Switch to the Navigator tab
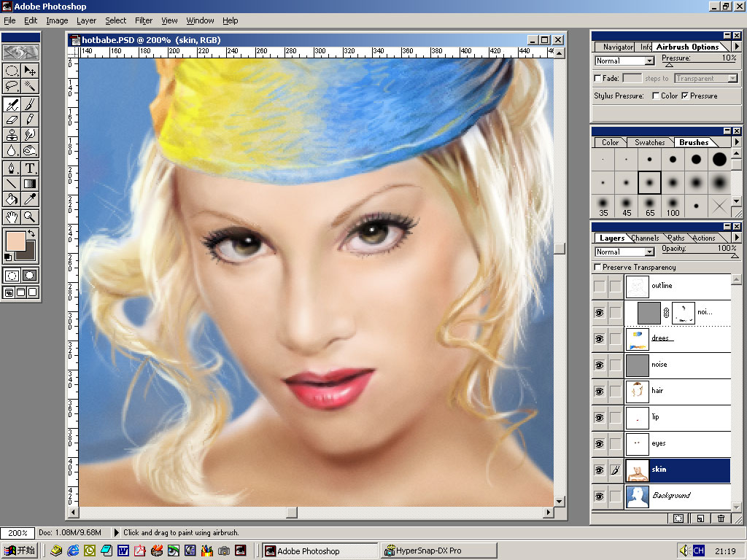The width and height of the screenshot is (747, 560). click(x=617, y=47)
